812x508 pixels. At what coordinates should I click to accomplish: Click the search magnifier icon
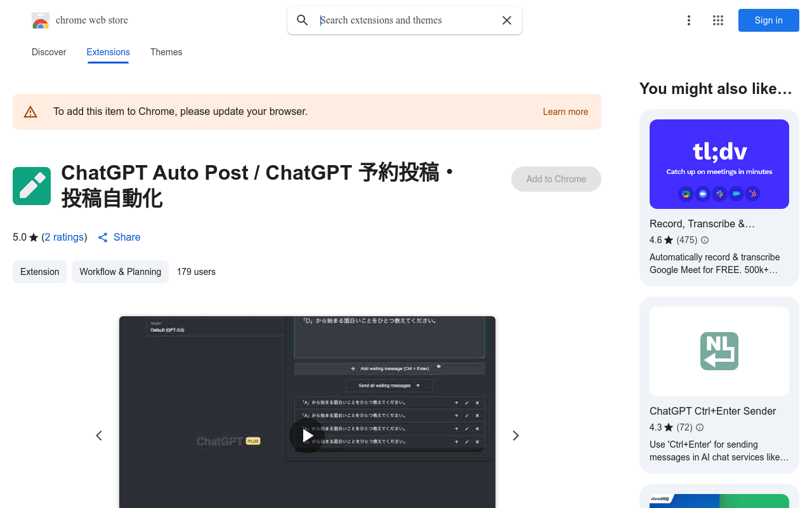[x=303, y=20]
